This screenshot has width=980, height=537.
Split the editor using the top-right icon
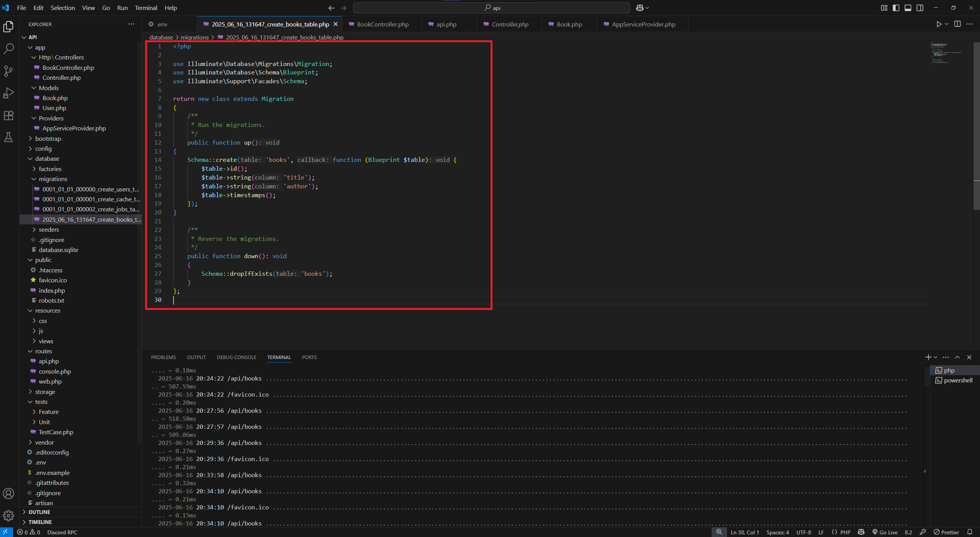click(957, 24)
